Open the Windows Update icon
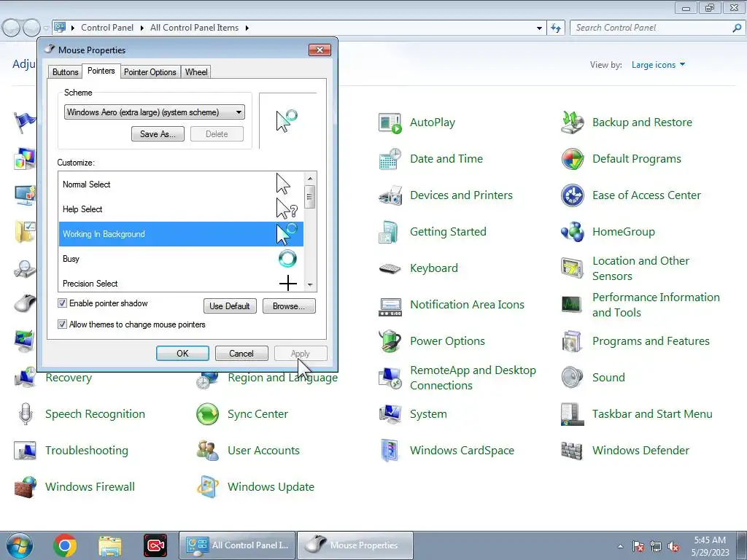Screen dimensions: 747x560 pyautogui.click(x=208, y=487)
